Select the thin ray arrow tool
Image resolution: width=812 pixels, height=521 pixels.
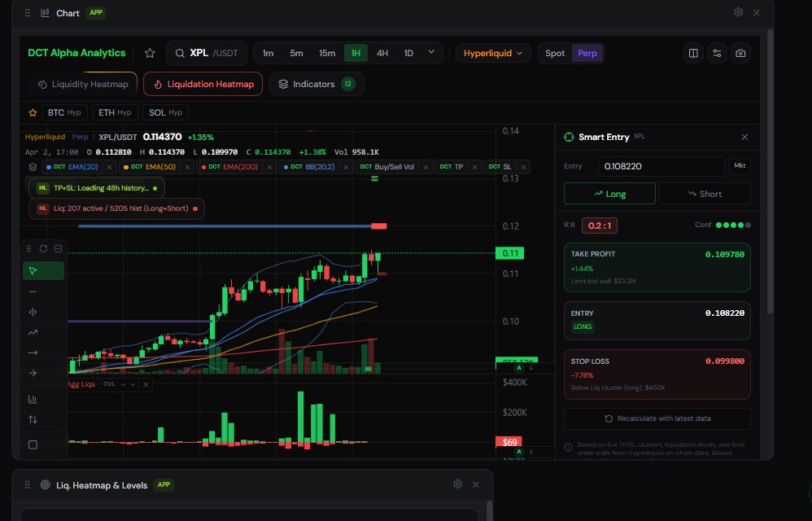[x=33, y=352]
